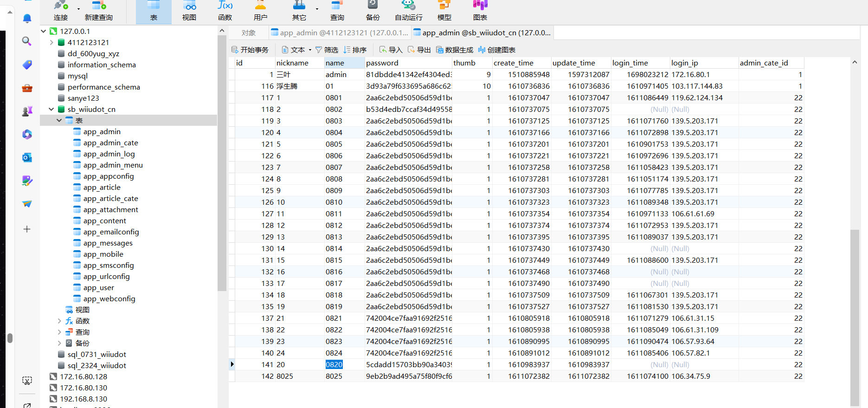868x408 pixels.
Task: Open the User (用户) toolbar icon
Action: (x=261, y=11)
